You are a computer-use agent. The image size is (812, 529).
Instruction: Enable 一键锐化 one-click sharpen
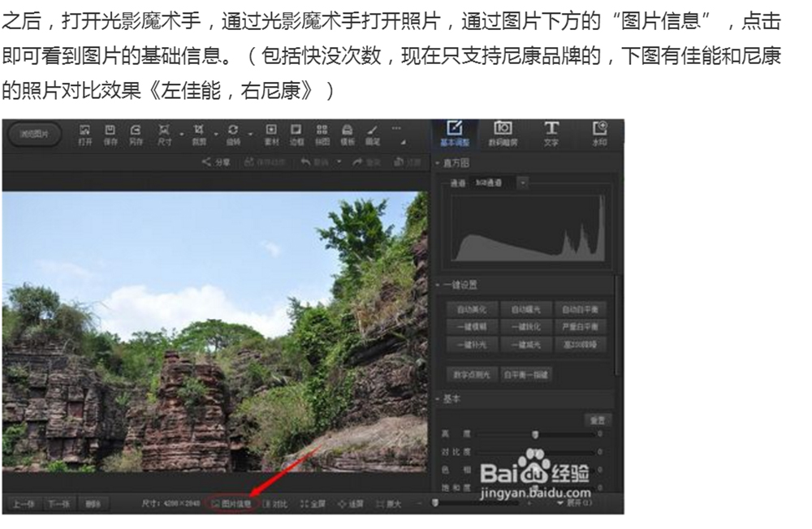[526, 328]
